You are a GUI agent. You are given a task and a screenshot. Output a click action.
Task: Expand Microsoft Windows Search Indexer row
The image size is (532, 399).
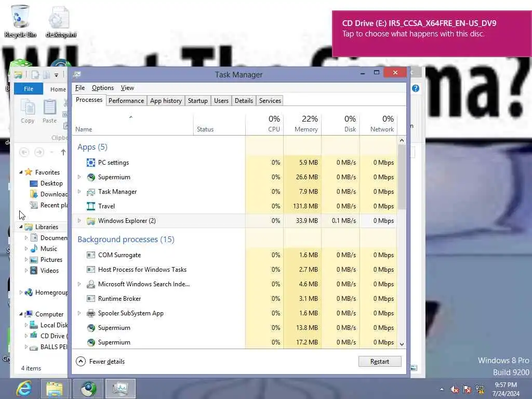(x=79, y=284)
